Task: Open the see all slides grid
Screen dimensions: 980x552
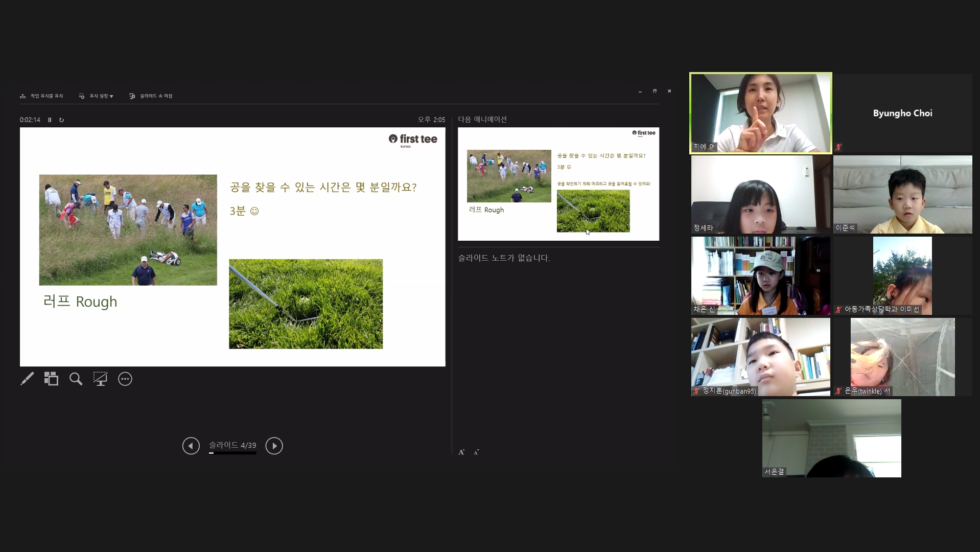Action: click(51, 379)
